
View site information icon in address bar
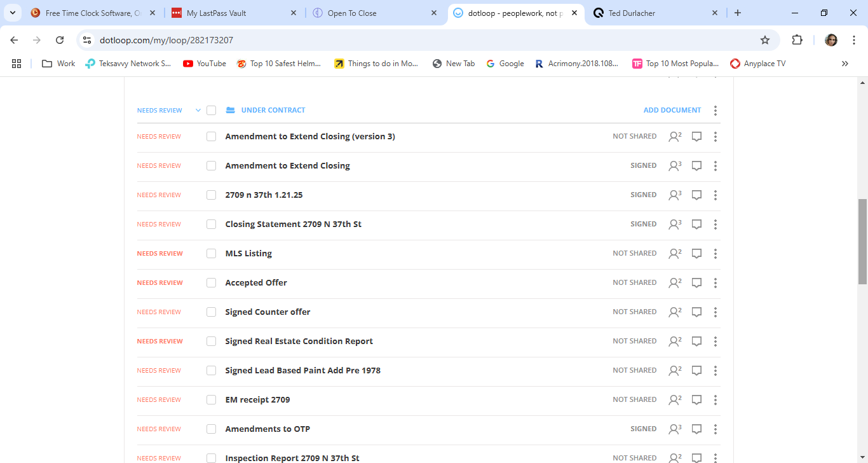[88, 40]
